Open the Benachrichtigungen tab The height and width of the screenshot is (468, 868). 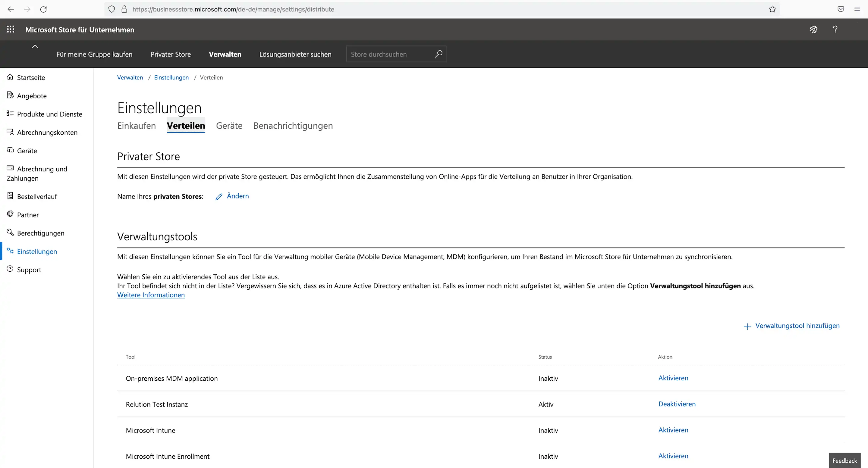293,126
